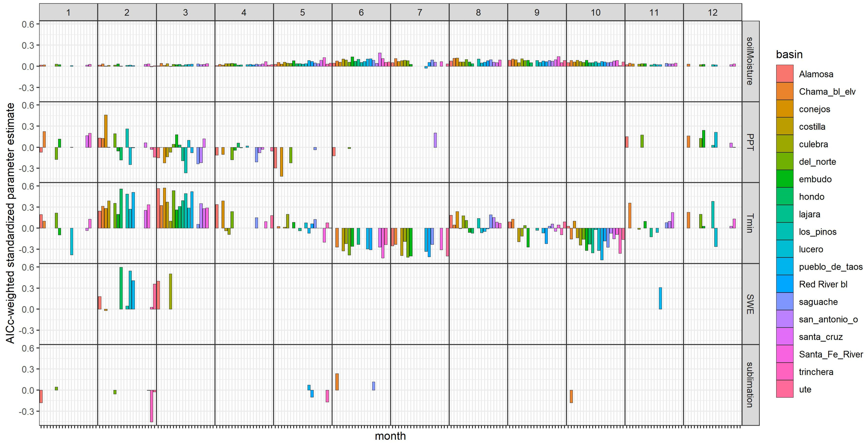Click the SWE row strip label
The height and width of the screenshot is (444, 868).
(750, 304)
